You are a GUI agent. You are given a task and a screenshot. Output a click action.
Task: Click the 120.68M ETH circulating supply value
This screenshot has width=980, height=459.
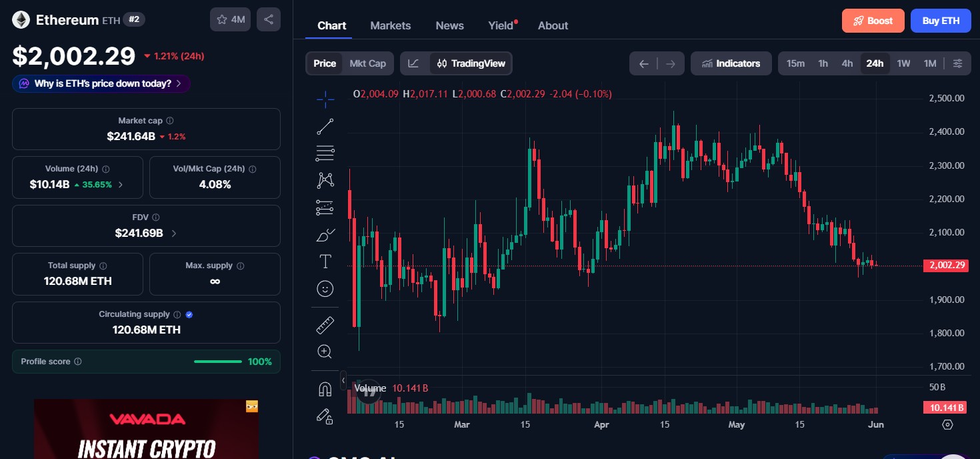(x=146, y=330)
